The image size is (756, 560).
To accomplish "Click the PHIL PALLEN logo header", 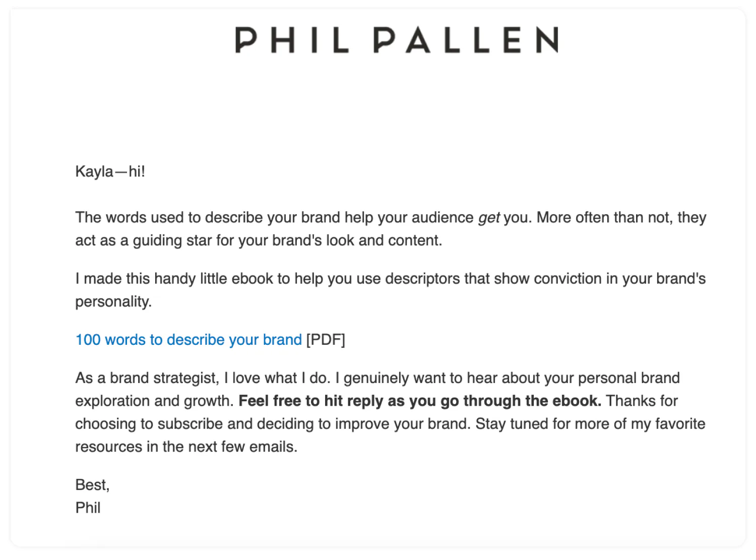I will click(x=397, y=40).
